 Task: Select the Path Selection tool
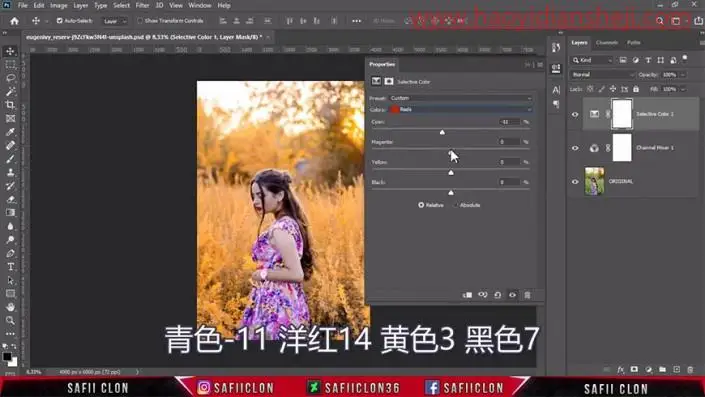click(10, 280)
